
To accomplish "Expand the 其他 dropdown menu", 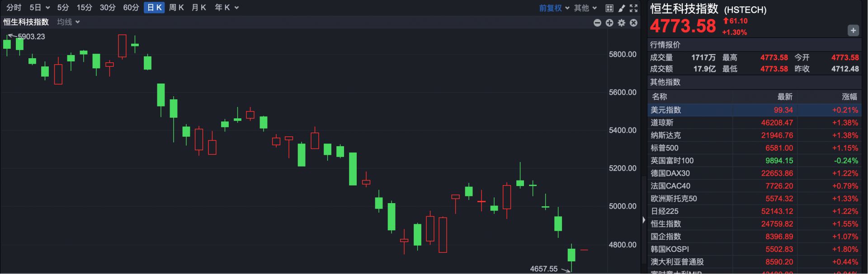I will pos(585,8).
